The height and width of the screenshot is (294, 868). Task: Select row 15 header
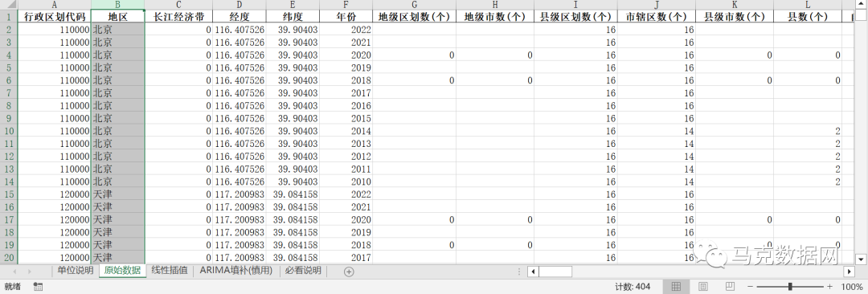9,194
